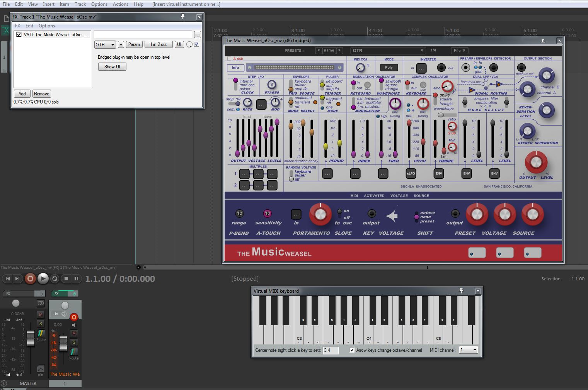Toggle the VSTi Music Weasel enable checkbox

pyautogui.click(x=19, y=34)
